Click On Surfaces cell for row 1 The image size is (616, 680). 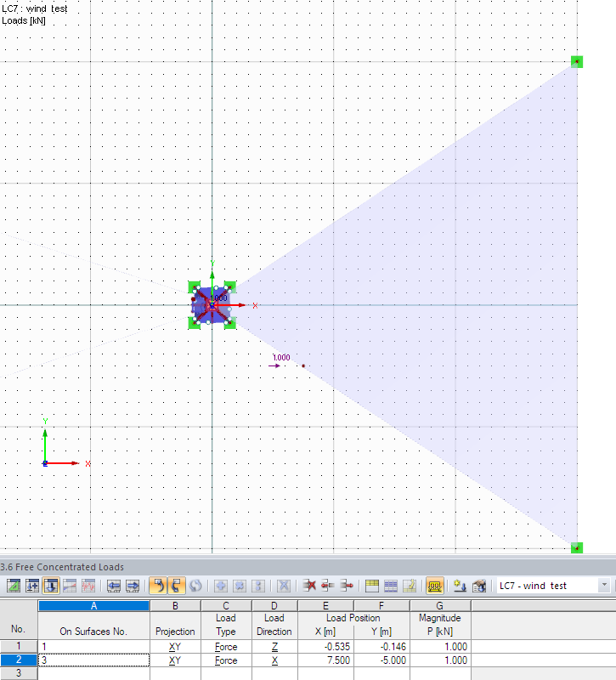[x=93, y=647]
